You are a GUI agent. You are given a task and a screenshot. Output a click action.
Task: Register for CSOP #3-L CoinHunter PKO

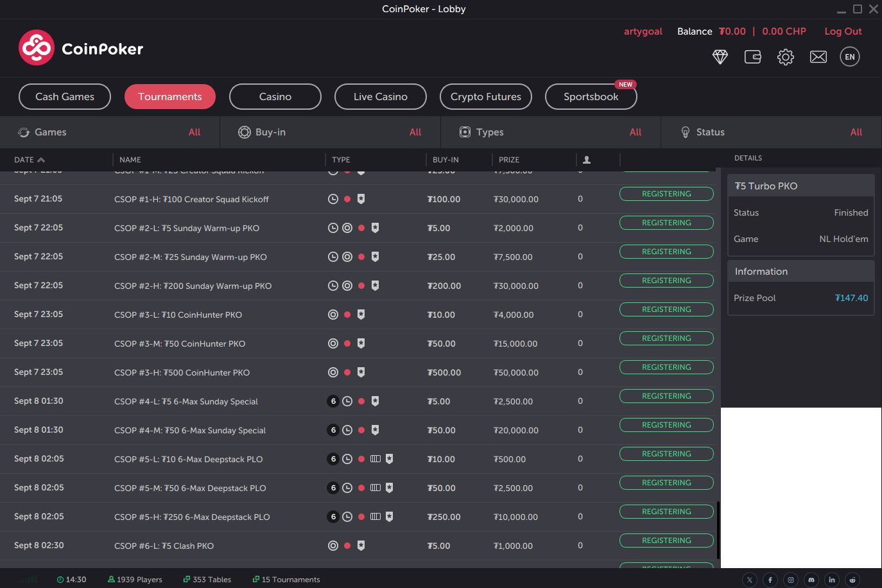point(666,309)
